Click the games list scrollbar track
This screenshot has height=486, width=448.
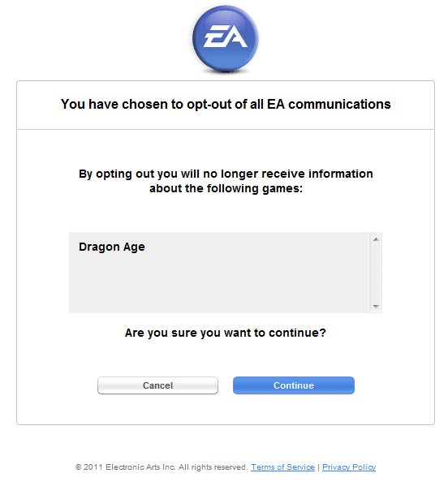(376, 273)
